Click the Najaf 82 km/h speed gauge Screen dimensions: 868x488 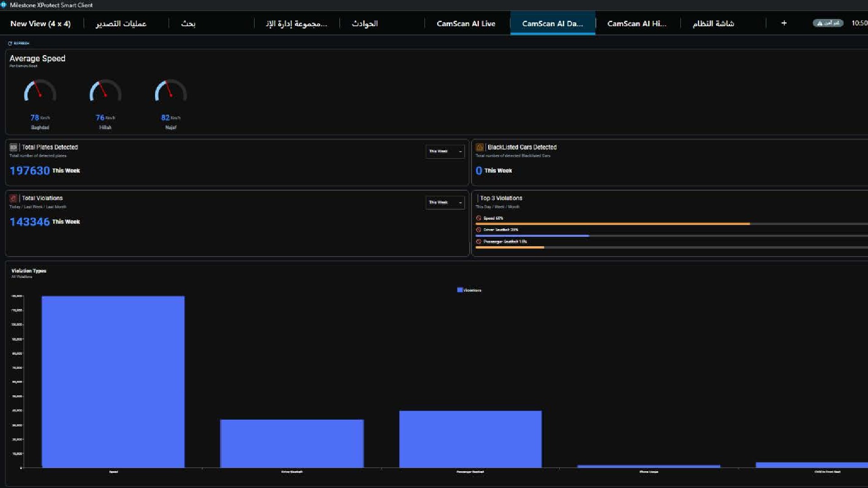tap(170, 92)
